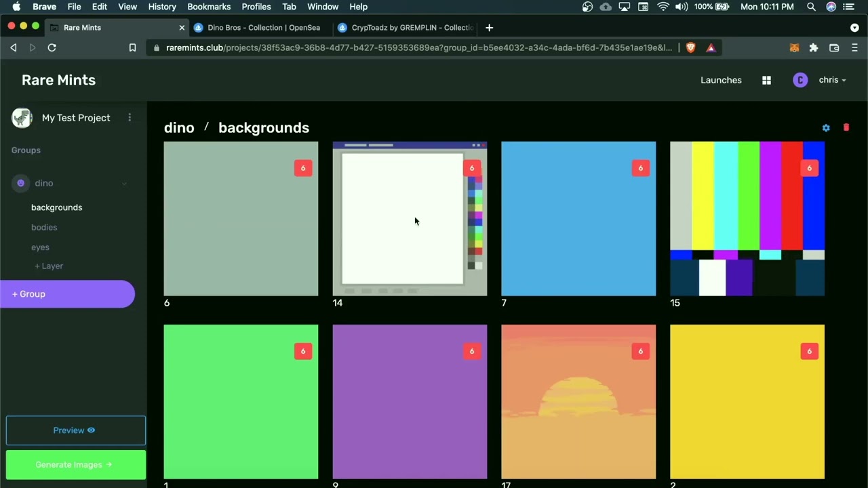868x488 pixels.
Task: Open the settings gear for backgrounds layer
Action: point(826,127)
